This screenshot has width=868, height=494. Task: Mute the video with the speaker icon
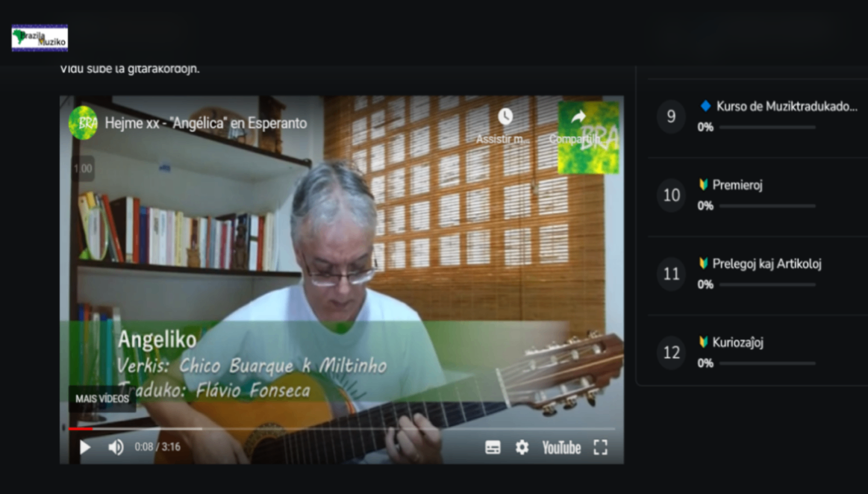116,447
